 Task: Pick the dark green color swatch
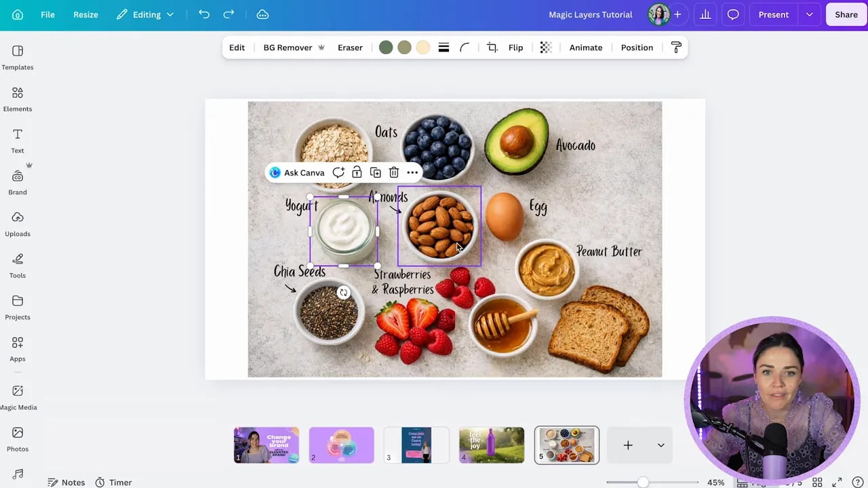click(x=386, y=47)
